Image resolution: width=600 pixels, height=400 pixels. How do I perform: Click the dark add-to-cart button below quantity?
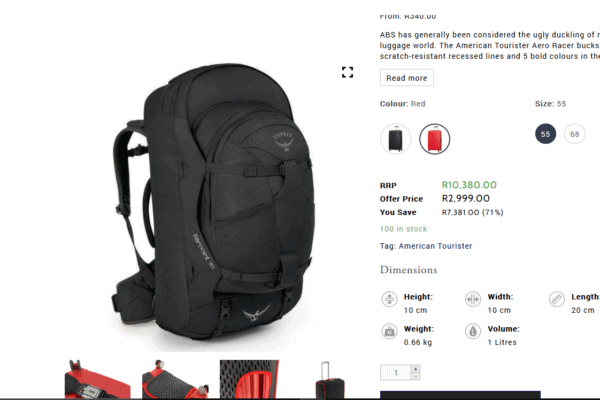(460, 395)
